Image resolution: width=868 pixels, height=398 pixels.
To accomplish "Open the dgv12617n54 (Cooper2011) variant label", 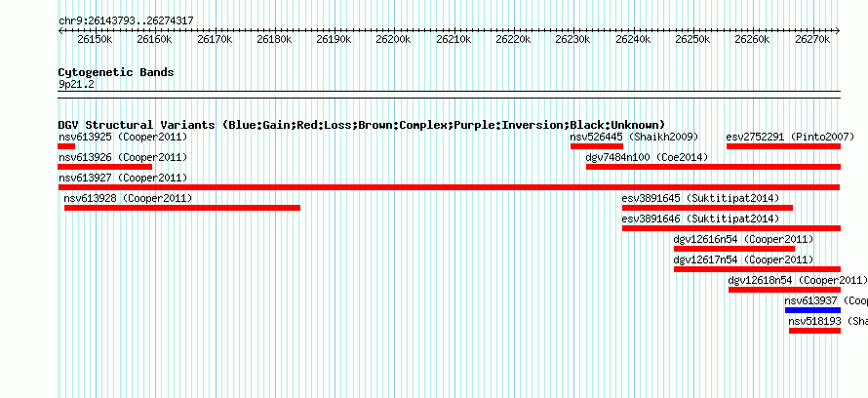I will 743,259.
